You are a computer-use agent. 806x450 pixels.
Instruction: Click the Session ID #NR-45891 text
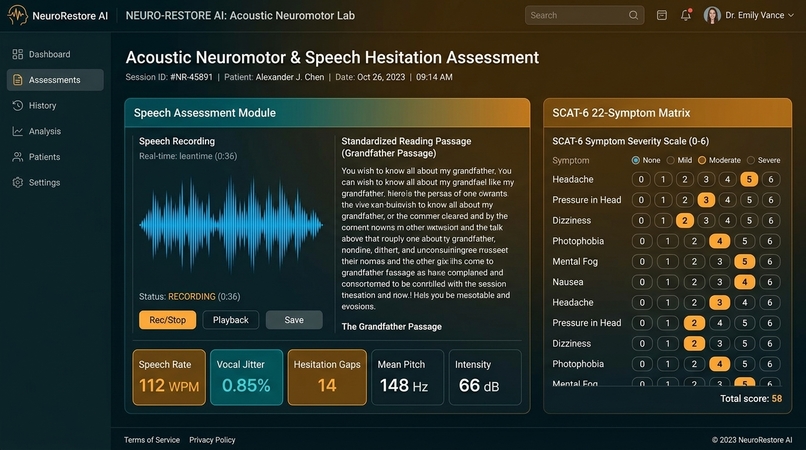[169, 77]
